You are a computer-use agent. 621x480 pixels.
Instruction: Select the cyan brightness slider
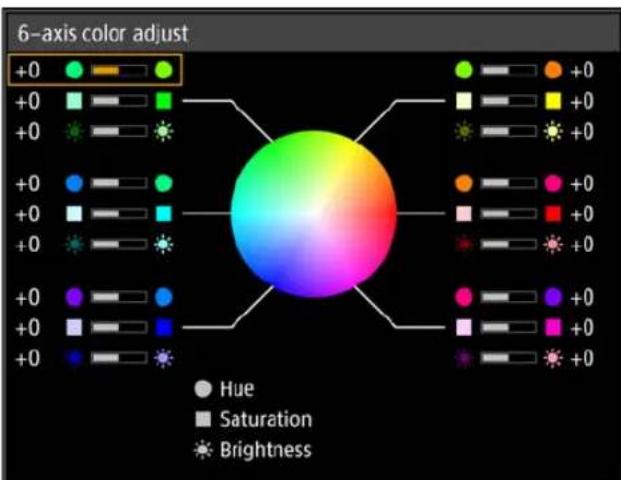[x=119, y=244]
